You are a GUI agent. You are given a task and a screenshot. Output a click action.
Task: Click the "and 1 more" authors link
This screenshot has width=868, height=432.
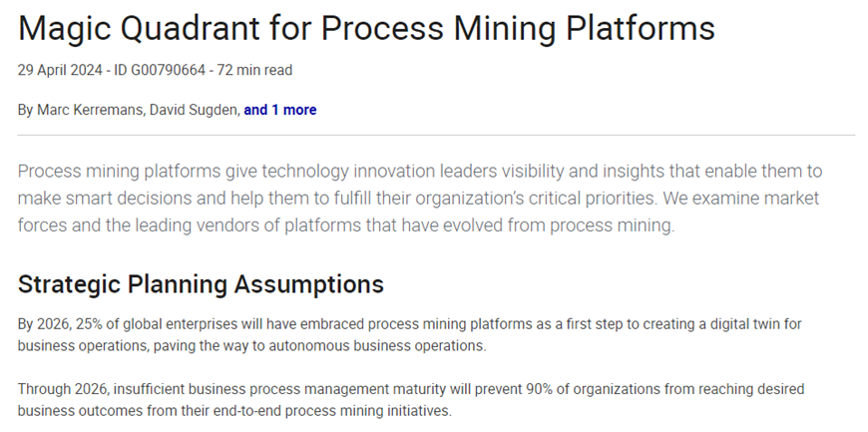click(279, 110)
